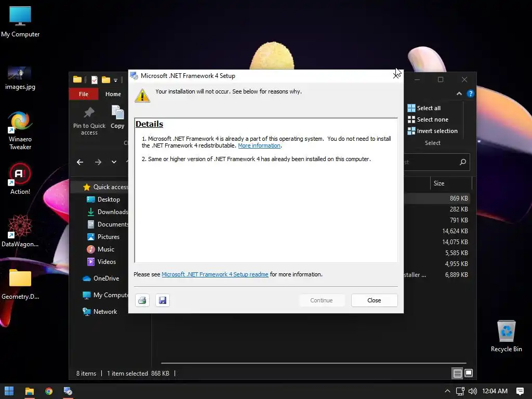The width and height of the screenshot is (532, 399).
Task: Open Explorer help question mark icon
Action: pos(470,94)
